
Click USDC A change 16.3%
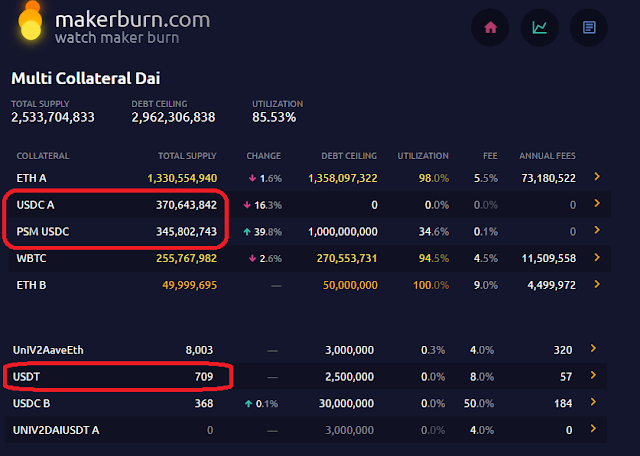pos(263,205)
